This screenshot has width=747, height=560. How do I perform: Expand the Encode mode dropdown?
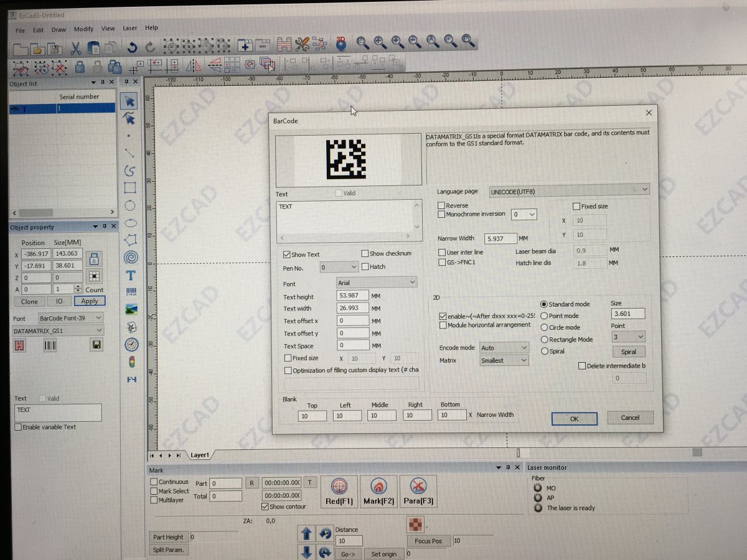[x=504, y=348]
